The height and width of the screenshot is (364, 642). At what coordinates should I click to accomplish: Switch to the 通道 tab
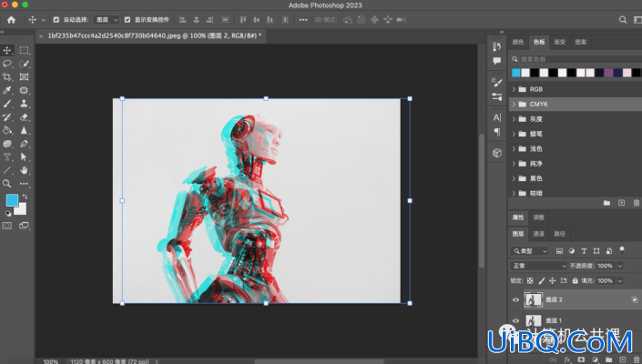[x=539, y=234]
